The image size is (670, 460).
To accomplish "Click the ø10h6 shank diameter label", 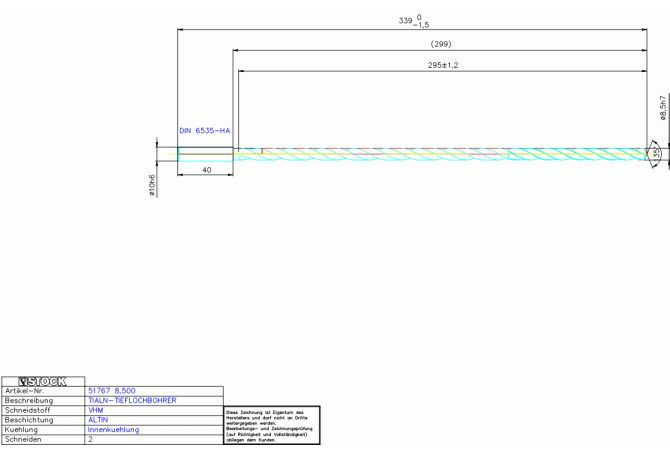I will 152,185.
